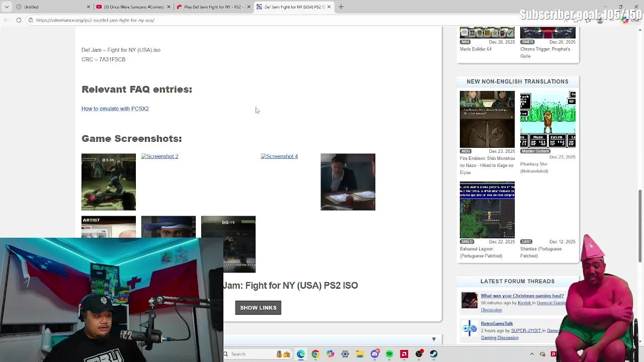This screenshot has width=644, height=362.
Task: Open the 00:15 timer screenshot thumbnail
Action: click(x=228, y=244)
